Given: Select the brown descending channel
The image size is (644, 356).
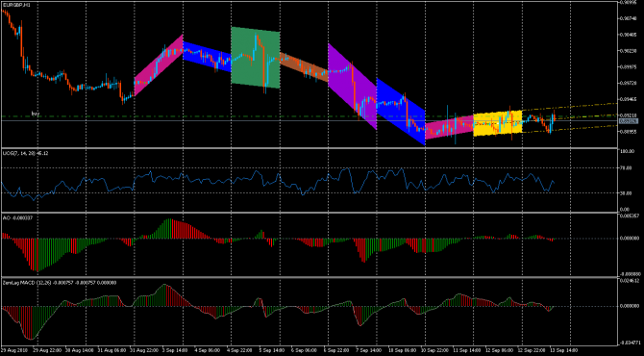Looking at the screenshot, I should (x=304, y=67).
